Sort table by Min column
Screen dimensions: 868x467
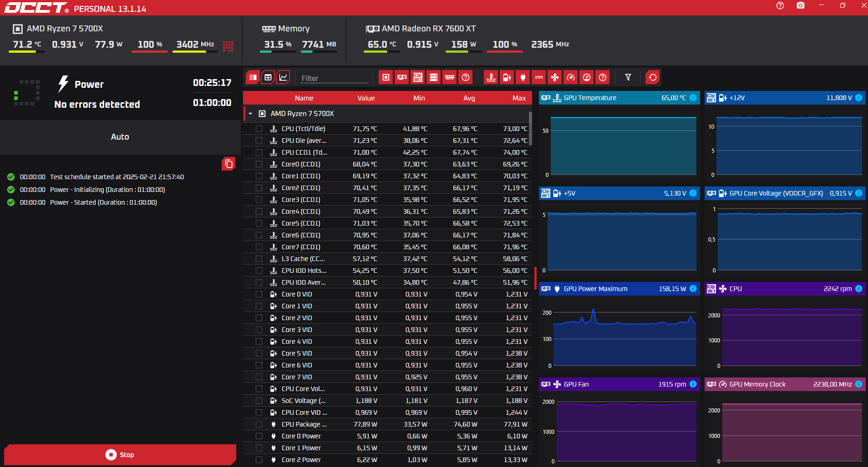coord(419,98)
